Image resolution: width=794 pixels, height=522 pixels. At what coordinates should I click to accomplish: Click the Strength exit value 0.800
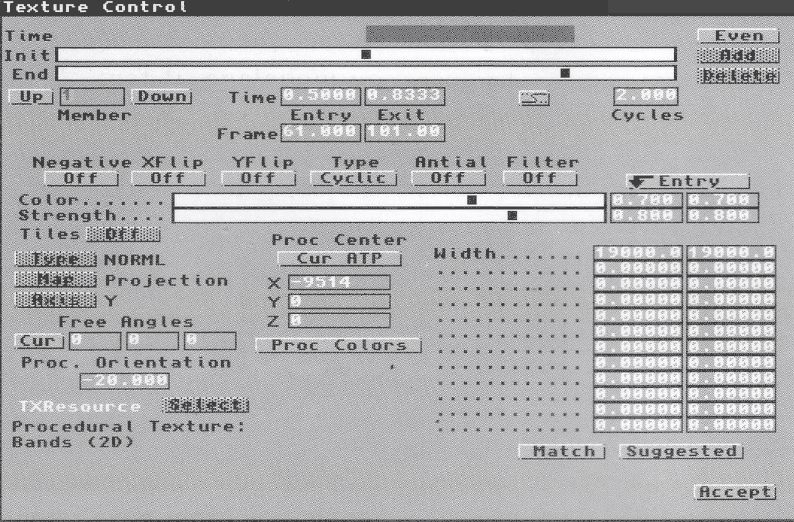(722, 215)
